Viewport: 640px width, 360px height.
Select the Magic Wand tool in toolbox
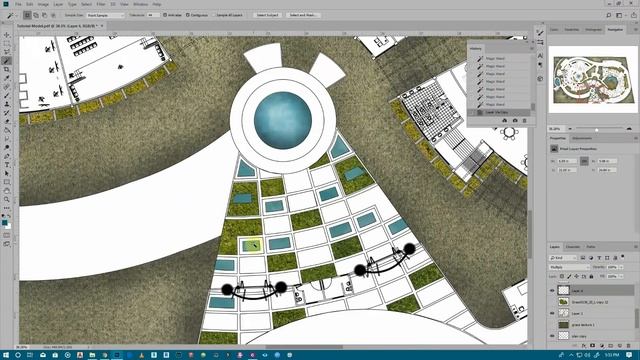(7, 61)
